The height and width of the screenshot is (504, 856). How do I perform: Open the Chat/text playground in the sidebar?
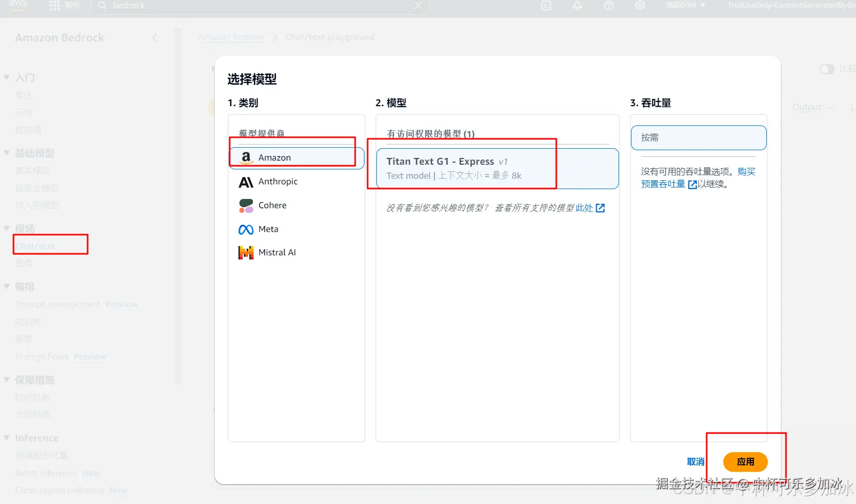coord(35,246)
